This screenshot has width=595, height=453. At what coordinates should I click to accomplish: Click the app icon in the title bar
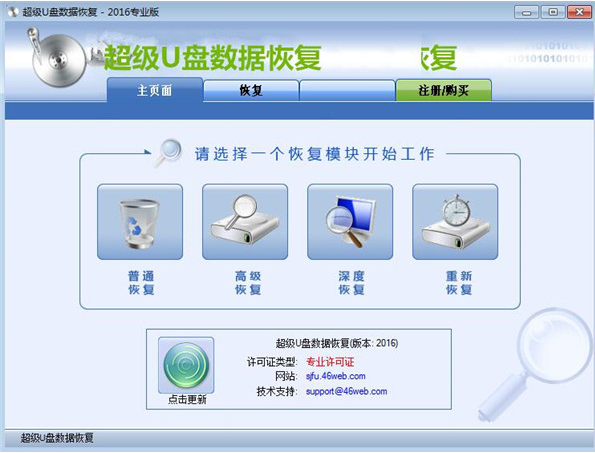(x=13, y=12)
